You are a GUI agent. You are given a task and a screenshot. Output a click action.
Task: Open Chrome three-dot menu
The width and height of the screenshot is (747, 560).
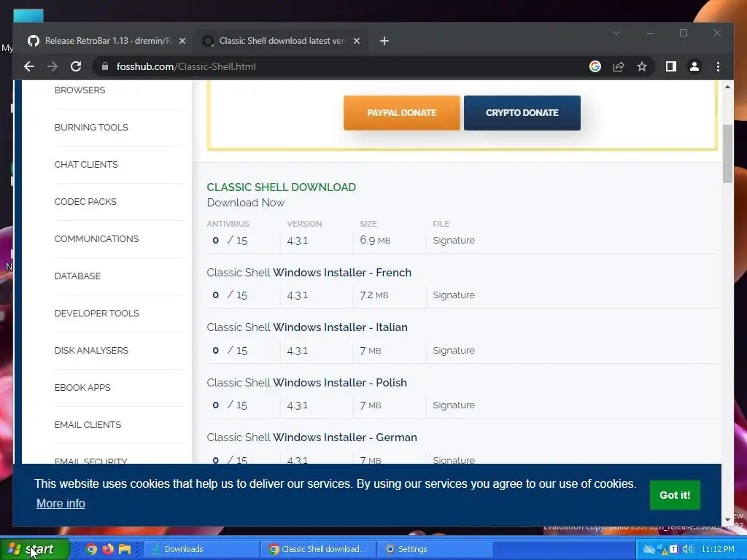pos(718,66)
